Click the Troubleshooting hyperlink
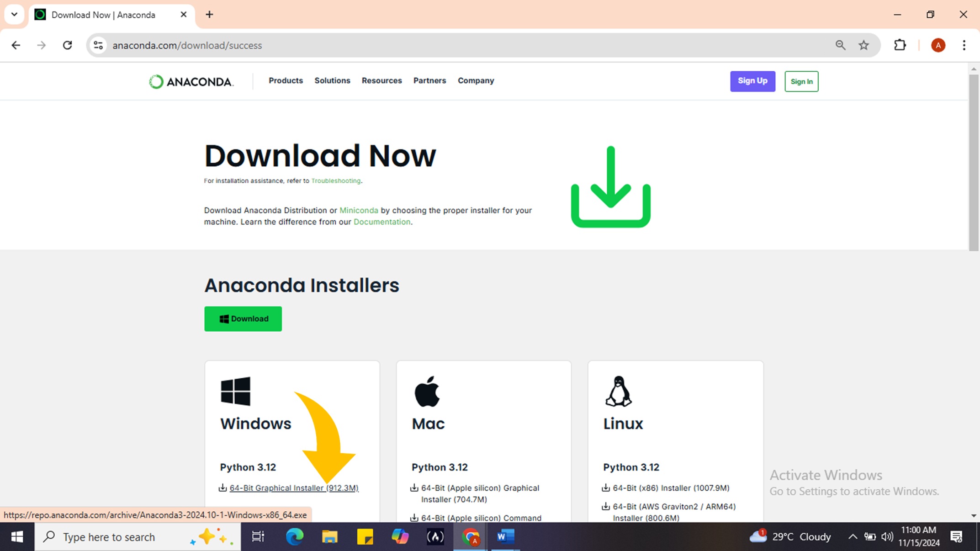 335,180
